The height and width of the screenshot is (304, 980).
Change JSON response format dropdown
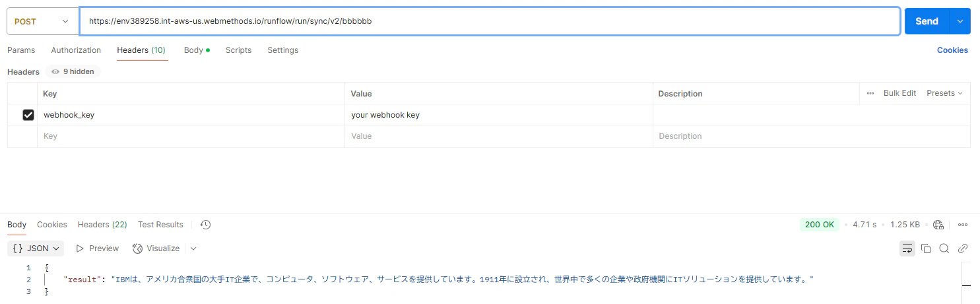click(37, 248)
